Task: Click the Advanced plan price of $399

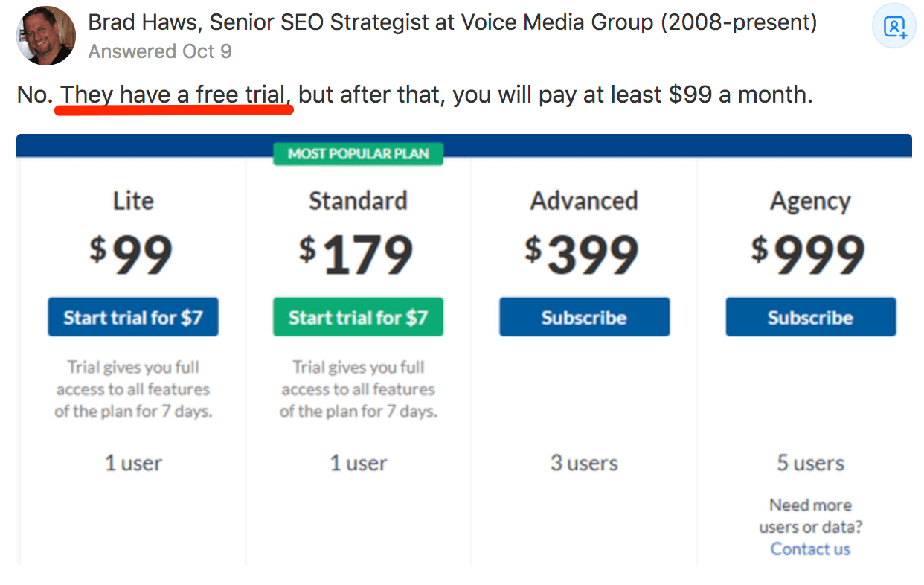Action: pyautogui.click(x=584, y=254)
